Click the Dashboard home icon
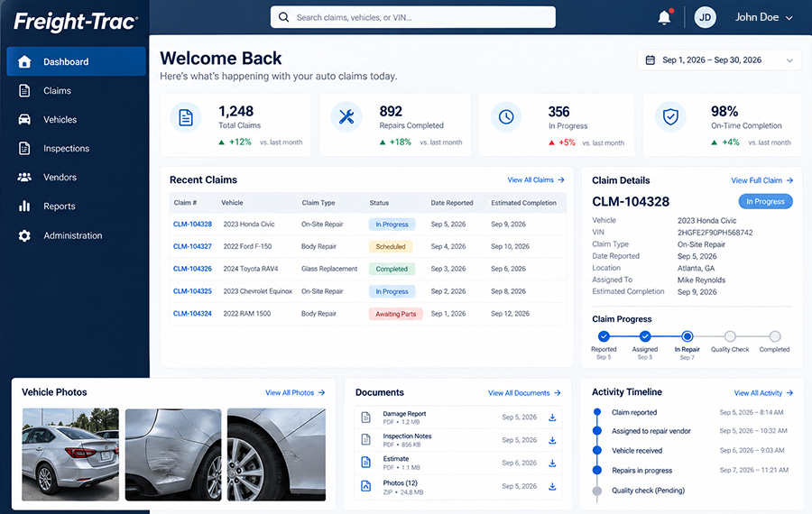Image resolution: width=812 pixels, height=514 pixels. tap(24, 61)
